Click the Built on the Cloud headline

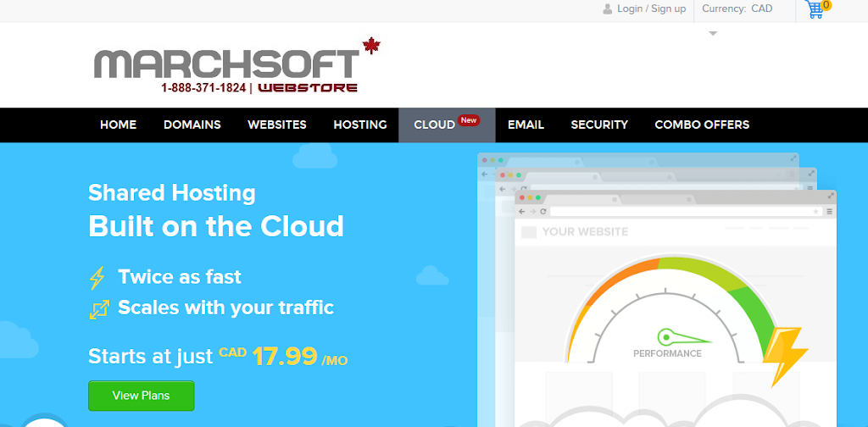(x=216, y=226)
